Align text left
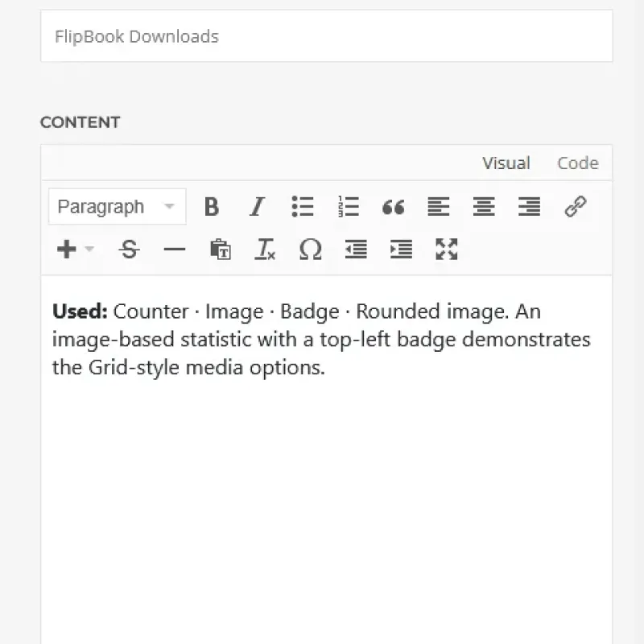This screenshot has height=644, width=644. (x=439, y=206)
